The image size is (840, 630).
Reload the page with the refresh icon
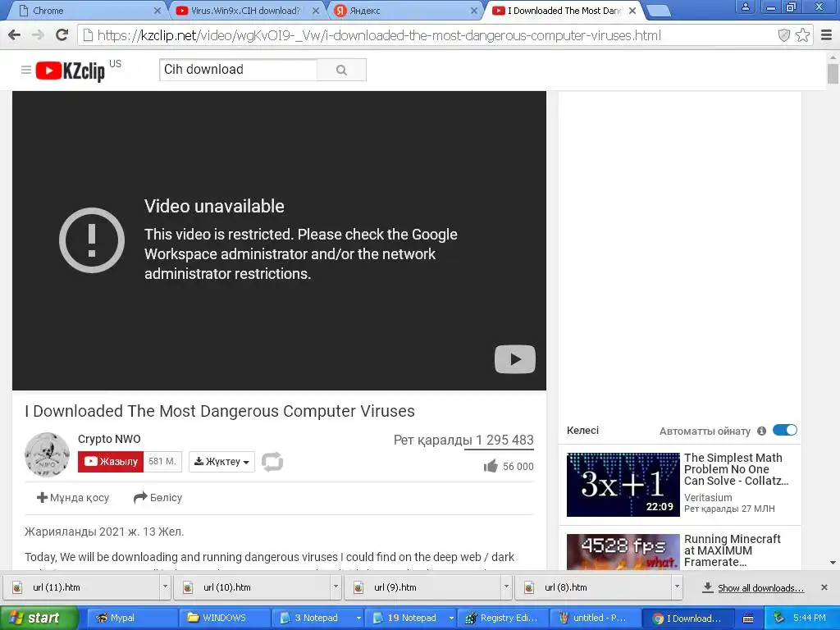(x=62, y=35)
